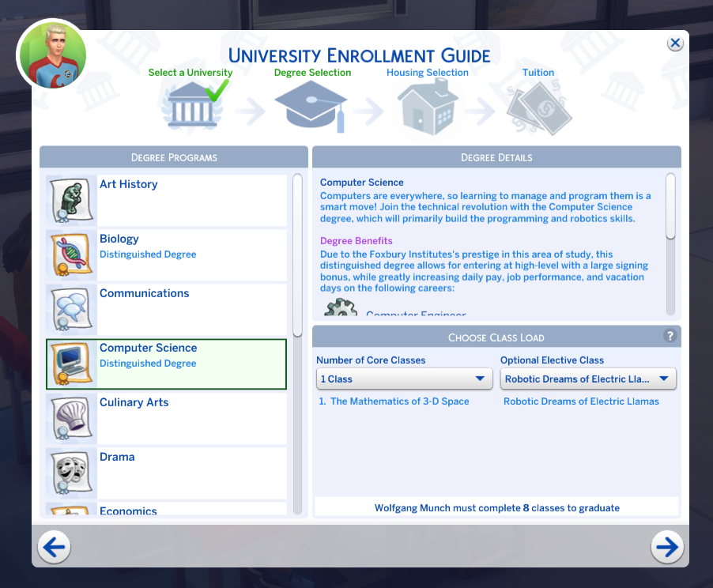Click the Biology DNA helix icon
The width and height of the screenshot is (713, 588).
pyautogui.click(x=71, y=255)
